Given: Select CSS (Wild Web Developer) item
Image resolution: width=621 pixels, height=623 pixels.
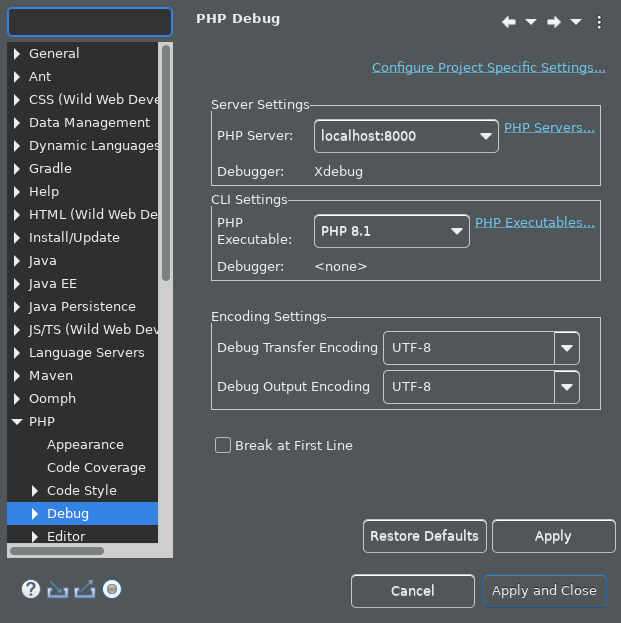Looking at the screenshot, I should tap(93, 99).
